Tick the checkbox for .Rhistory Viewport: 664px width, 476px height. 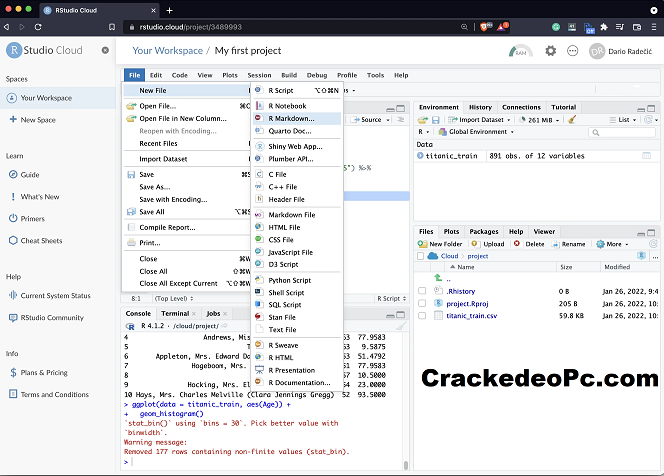tap(422, 291)
